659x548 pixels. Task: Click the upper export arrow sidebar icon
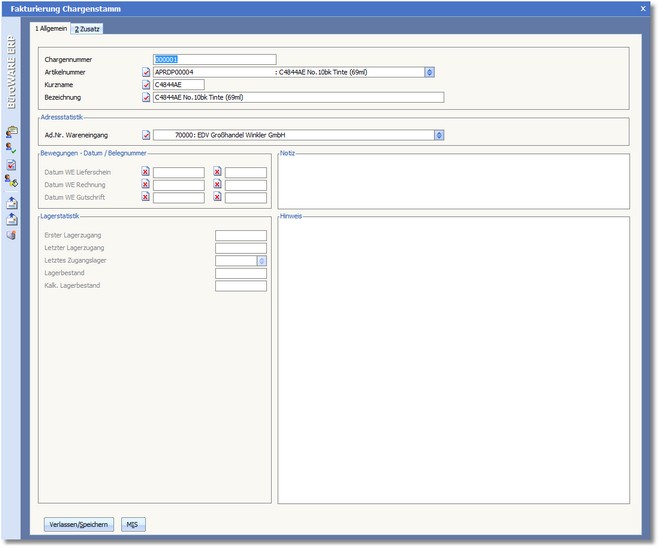click(11, 202)
